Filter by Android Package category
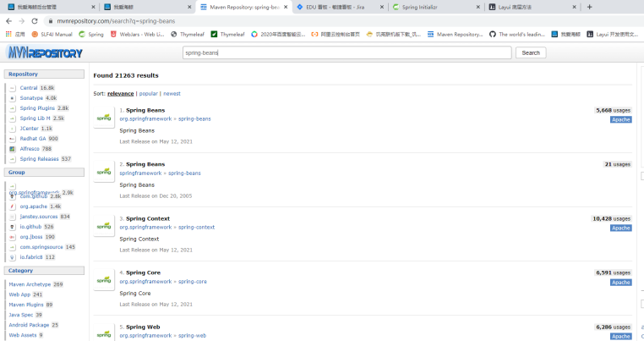 [x=29, y=325]
